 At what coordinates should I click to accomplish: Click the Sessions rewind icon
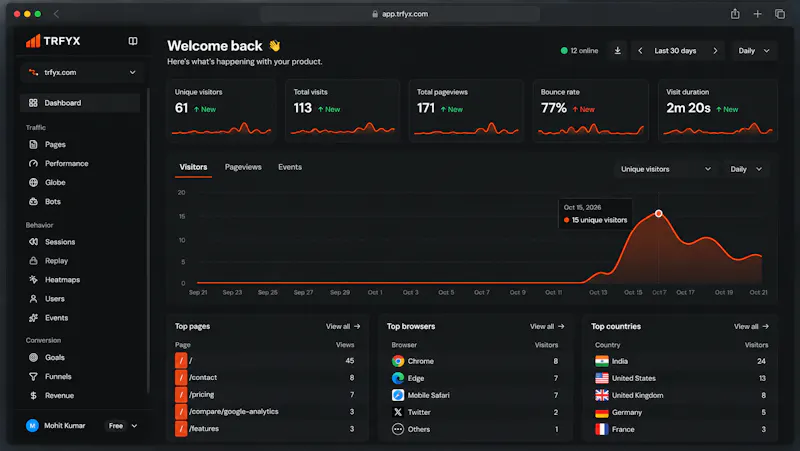pyautogui.click(x=33, y=242)
